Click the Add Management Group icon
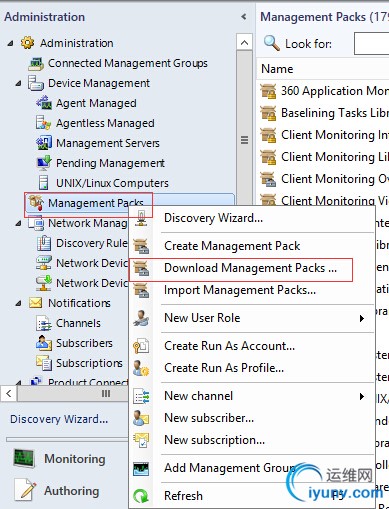Viewport: 389px width, 509px height. pyautogui.click(x=141, y=468)
